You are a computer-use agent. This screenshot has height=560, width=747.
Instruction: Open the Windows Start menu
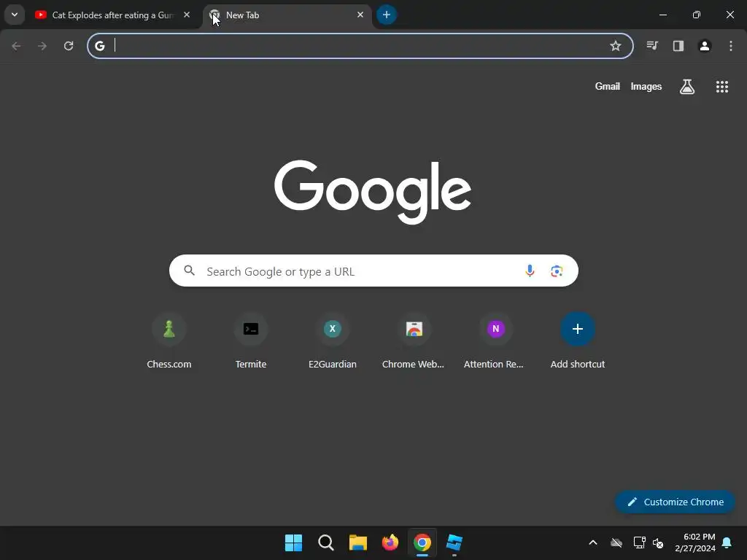pos(293,542)
